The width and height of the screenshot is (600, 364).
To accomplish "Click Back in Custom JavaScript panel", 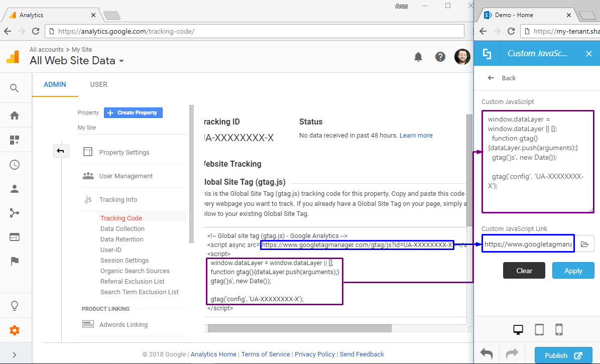I will pos(502,78).
